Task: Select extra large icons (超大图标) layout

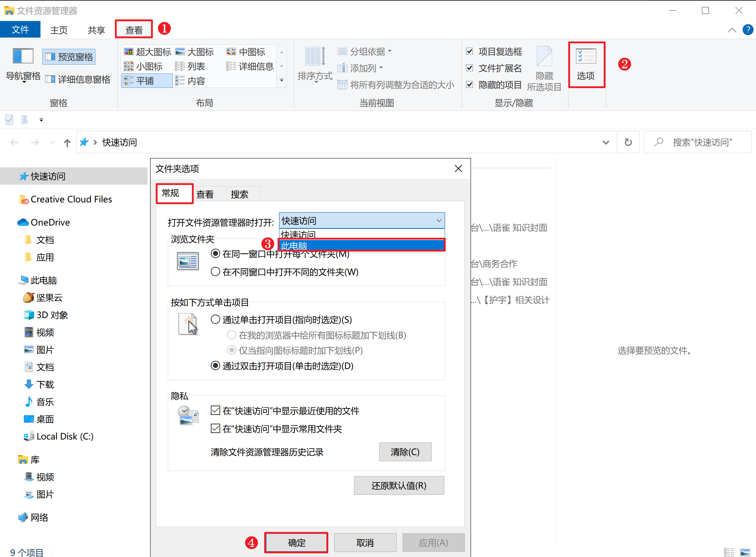Action: click(147, 52)
